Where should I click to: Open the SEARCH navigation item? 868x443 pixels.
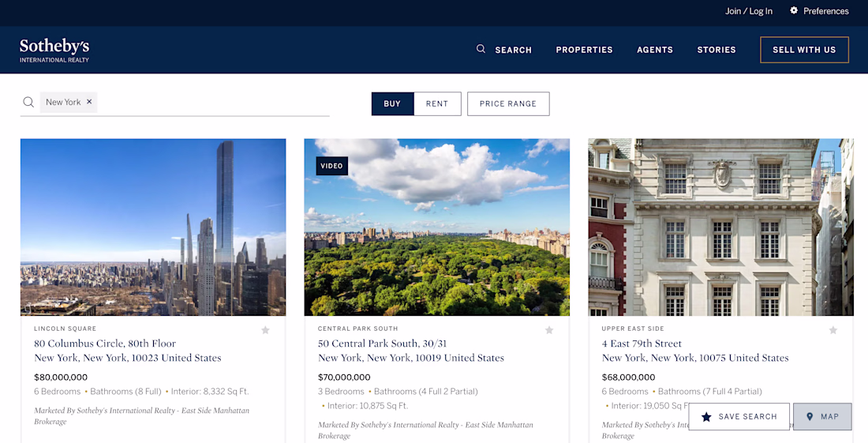513,50
